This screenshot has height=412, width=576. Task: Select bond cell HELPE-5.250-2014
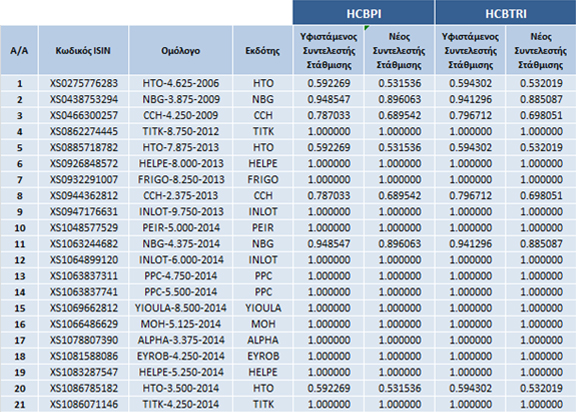pos(180,372)
